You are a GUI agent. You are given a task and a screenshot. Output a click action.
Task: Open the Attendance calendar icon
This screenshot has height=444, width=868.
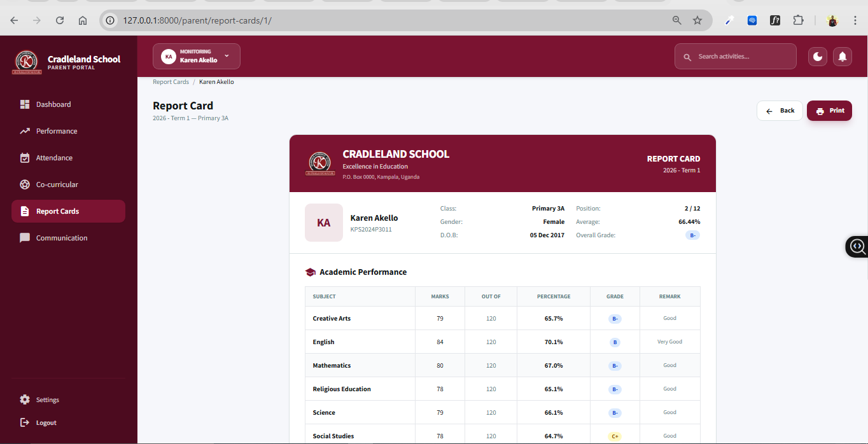tap(25, 158)
